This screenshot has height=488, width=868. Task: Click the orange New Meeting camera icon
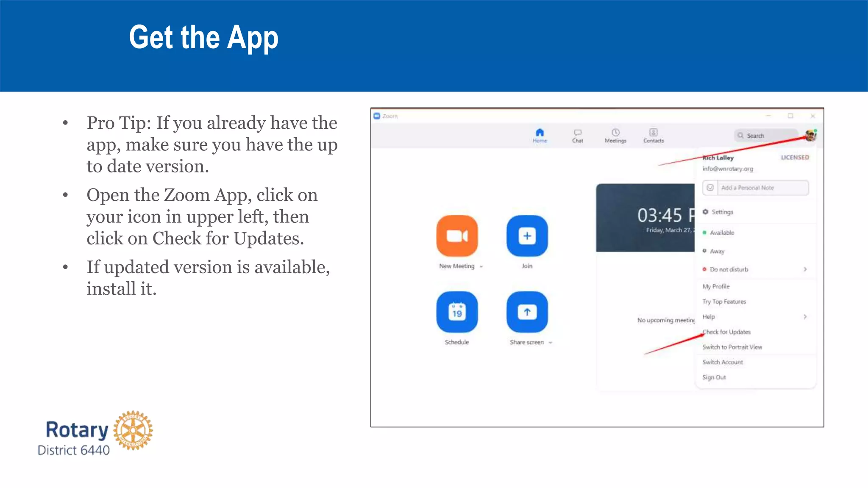point(457,236)
